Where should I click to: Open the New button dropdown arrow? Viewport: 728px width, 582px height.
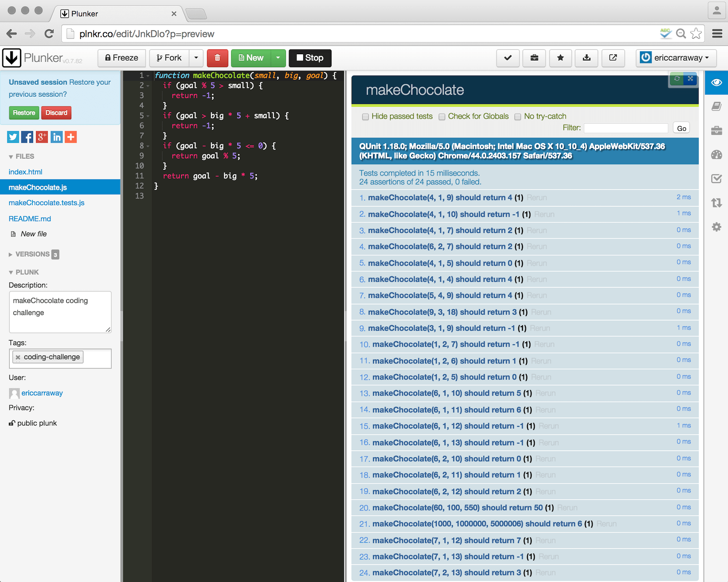278,58
